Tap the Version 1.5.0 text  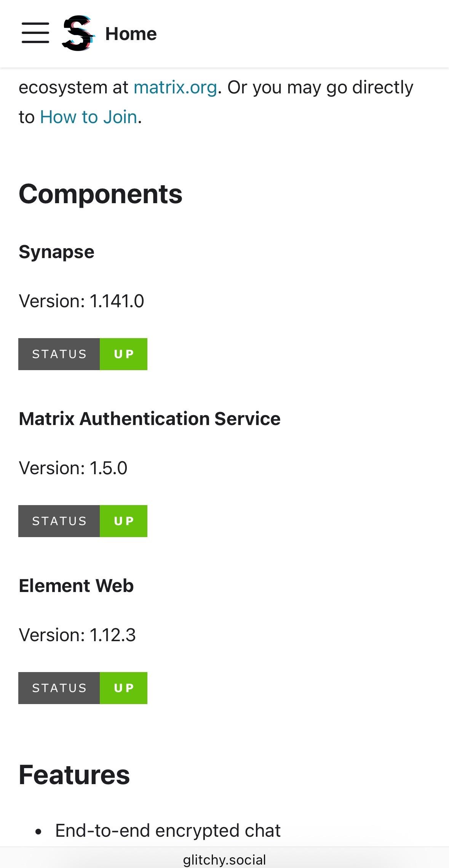[73, 468]
